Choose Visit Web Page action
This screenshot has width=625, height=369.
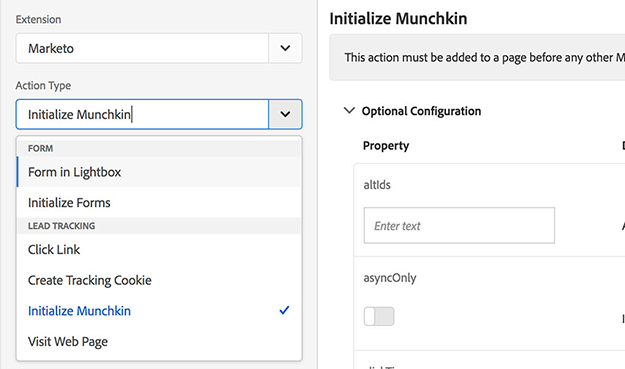tap(159, 342)
